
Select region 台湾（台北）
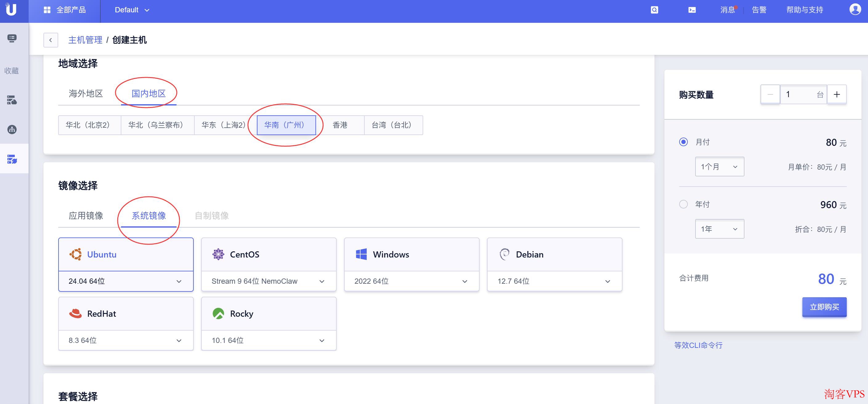[x=393, y=125]
